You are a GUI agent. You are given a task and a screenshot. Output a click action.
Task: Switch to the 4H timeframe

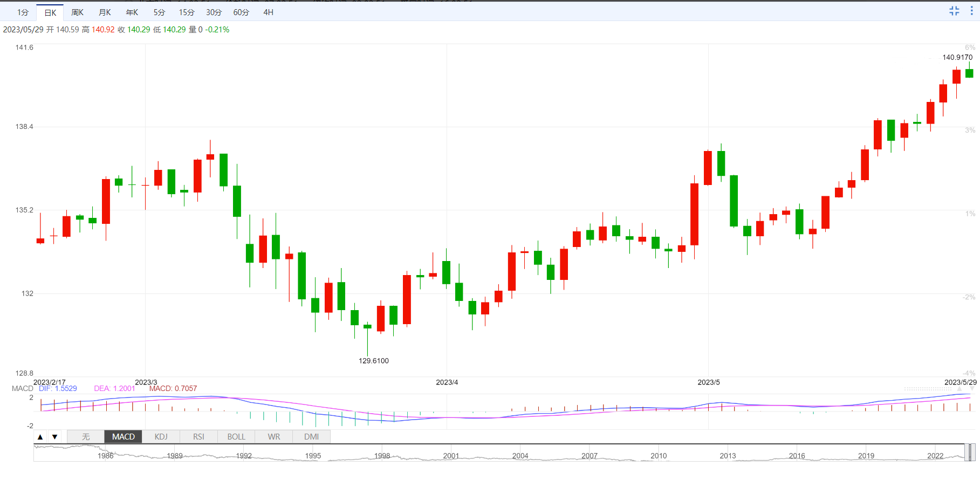pyautogui.click(x=268, y=12)
